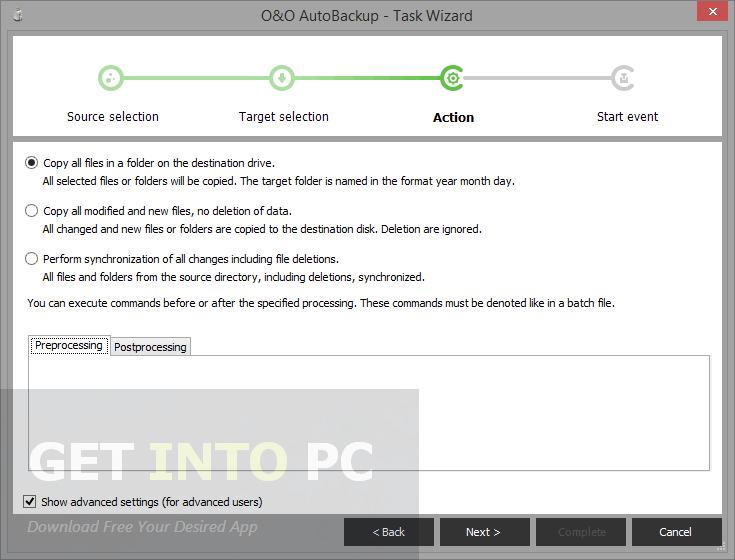Click the Target selection step icon

coord(282,78)
